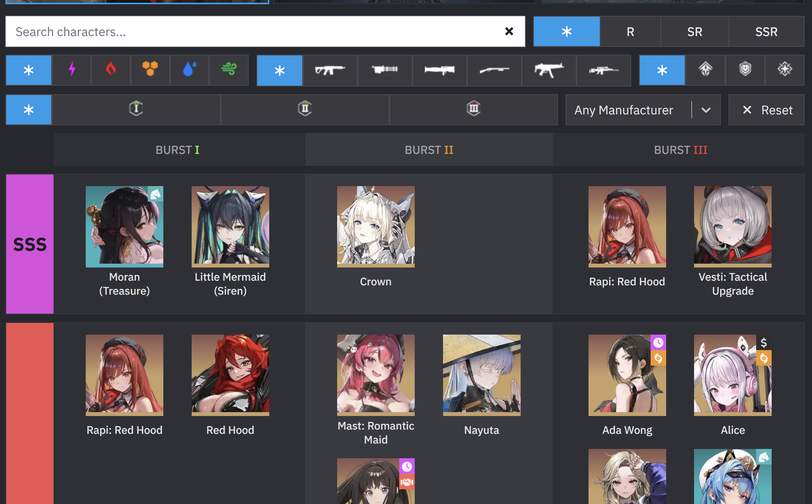This screenshot has width=812, height=504.
Task: Click the BURST III column header
Action: point(680,150)
